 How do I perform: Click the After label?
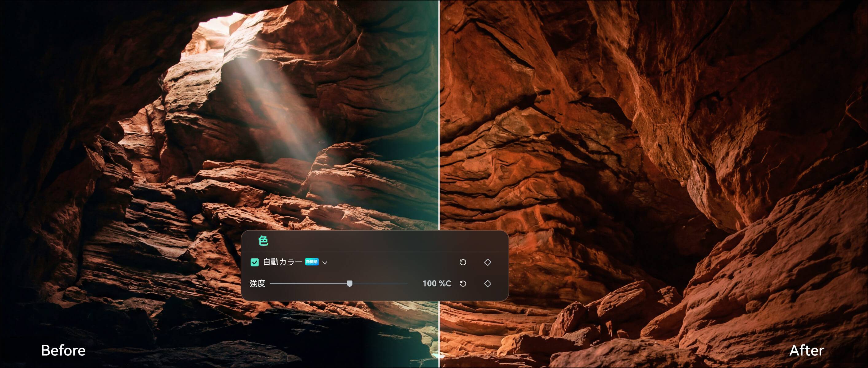pyautogui.click(x=807, y=351)
